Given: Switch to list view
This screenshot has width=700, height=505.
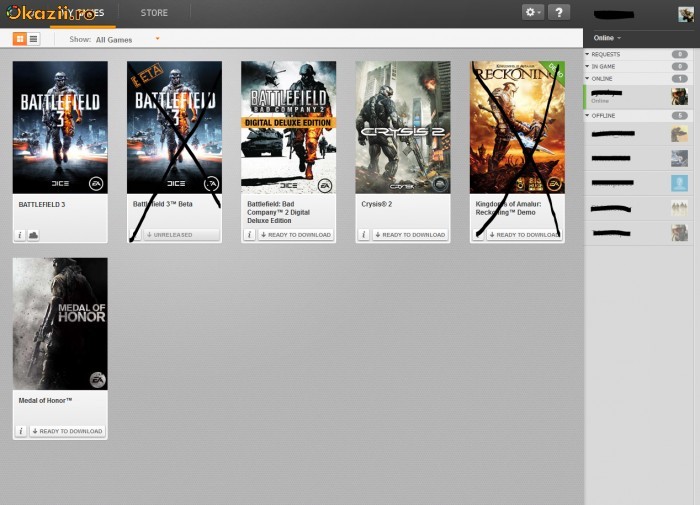Looking at the screenshot, I should (33, 39).
